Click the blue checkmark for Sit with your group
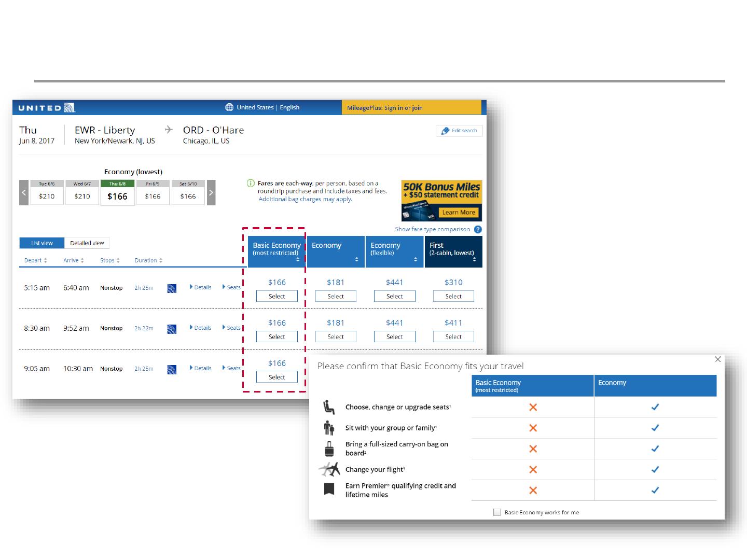747x560 pixels. (655, 428)
